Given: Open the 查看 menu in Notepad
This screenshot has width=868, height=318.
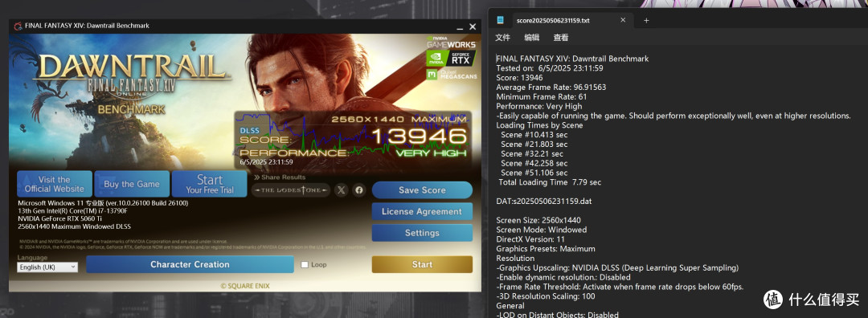Looking at the screenshot, I should point(561,38).
